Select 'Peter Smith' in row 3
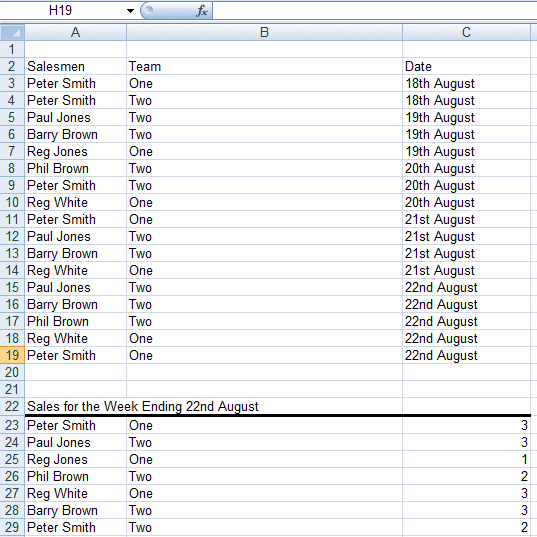The image size is (537, 537). pyautogui.click(x=75, y=83)
